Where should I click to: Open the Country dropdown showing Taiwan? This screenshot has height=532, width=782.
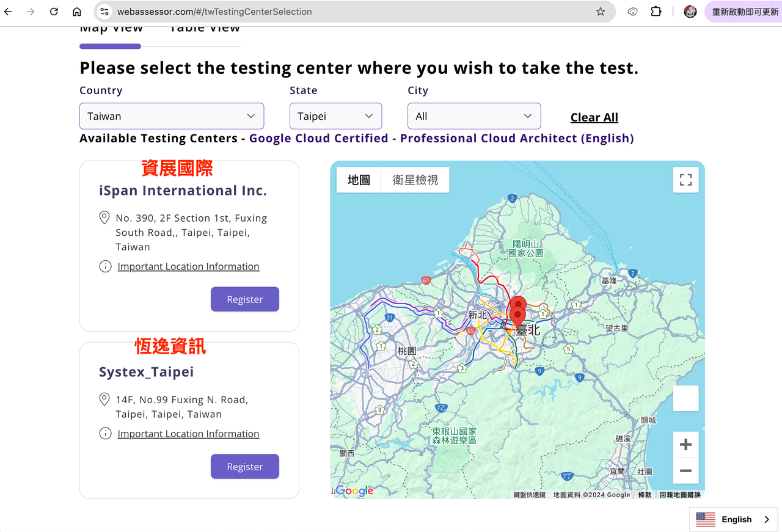click(172, 116)
